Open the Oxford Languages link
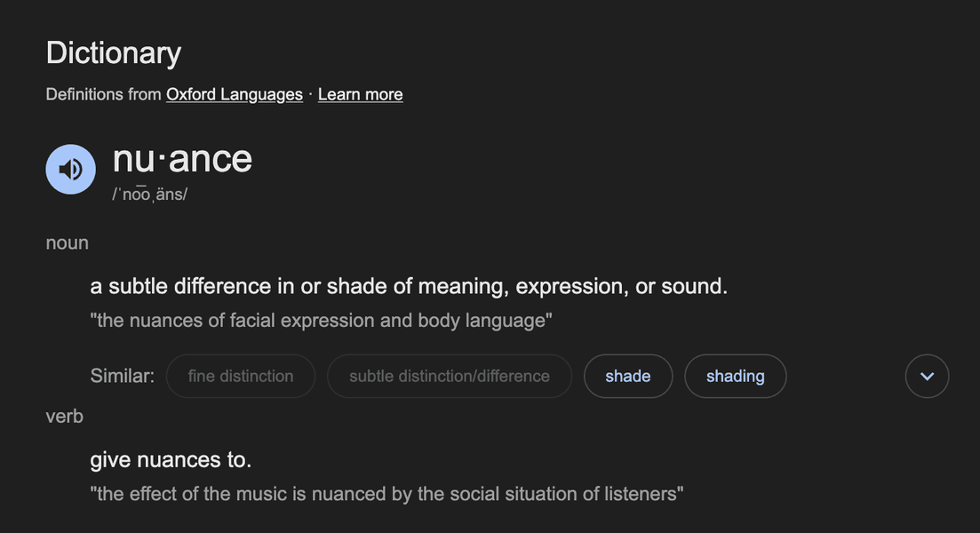 coord(235,94)
